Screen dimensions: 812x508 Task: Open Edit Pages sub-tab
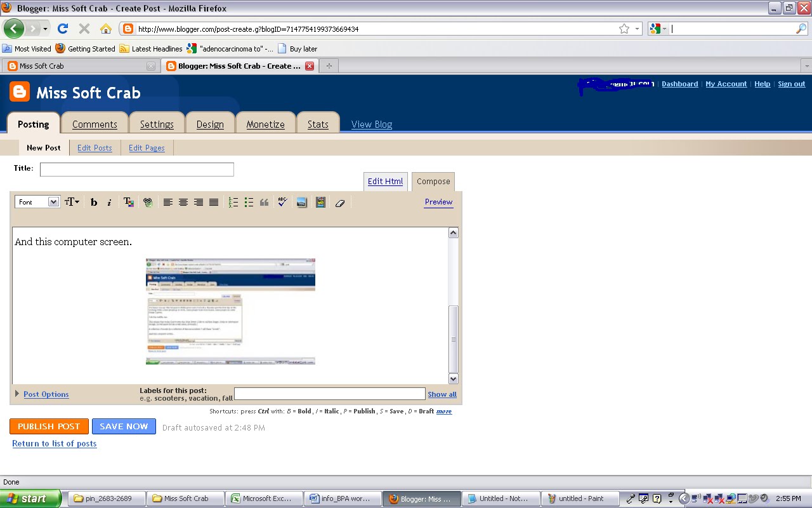[x=147, y=148]
